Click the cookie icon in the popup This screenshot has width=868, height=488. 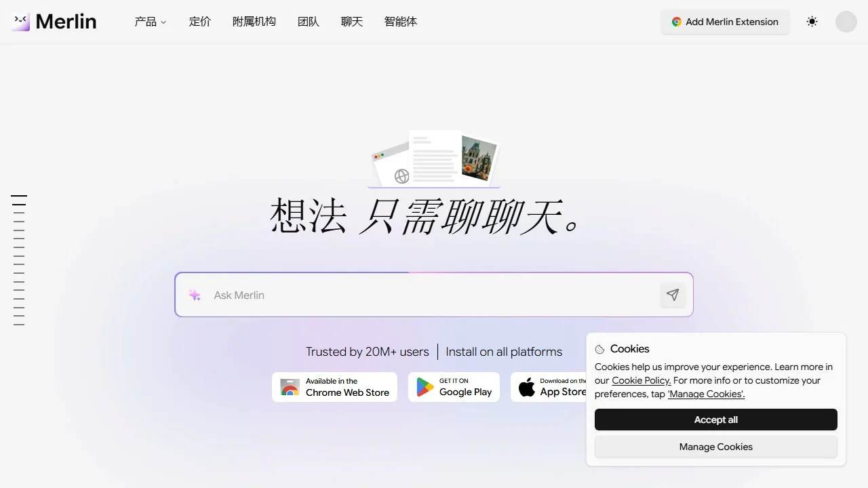click(599, 350)
